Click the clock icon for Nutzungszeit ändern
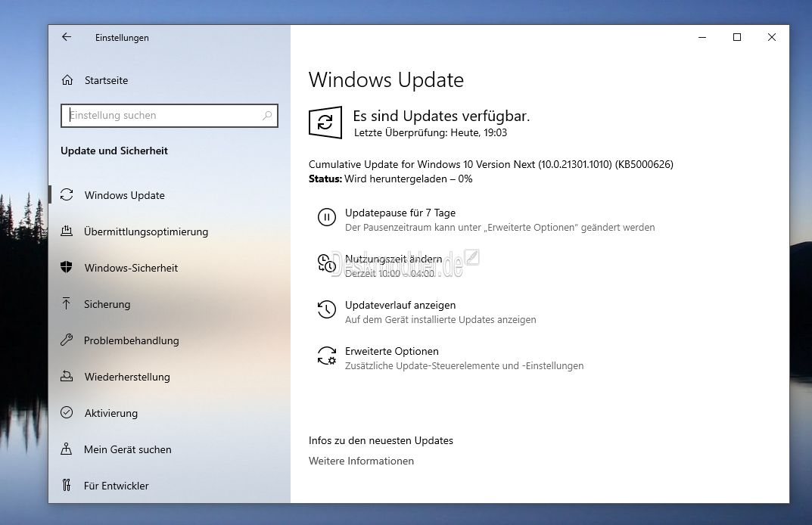The width and height of the screenshot is (812, 525). pos(326,263)
